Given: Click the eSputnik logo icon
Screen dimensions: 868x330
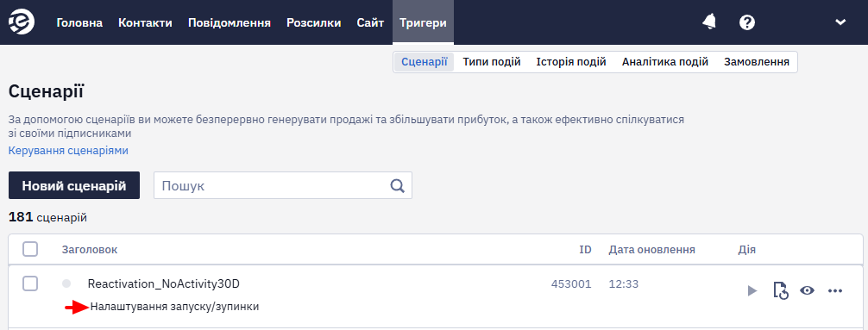Looking at the screenshot, I should pos(22,22).
